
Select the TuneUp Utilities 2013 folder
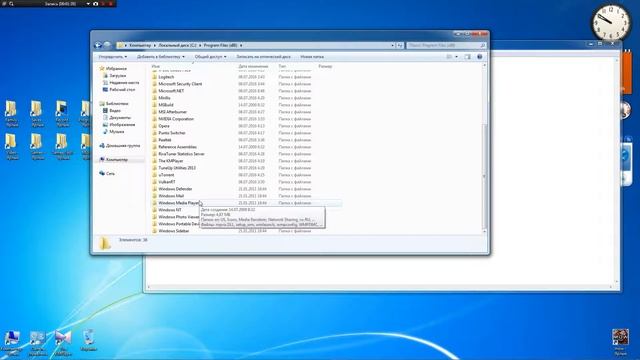coord(177,168)
